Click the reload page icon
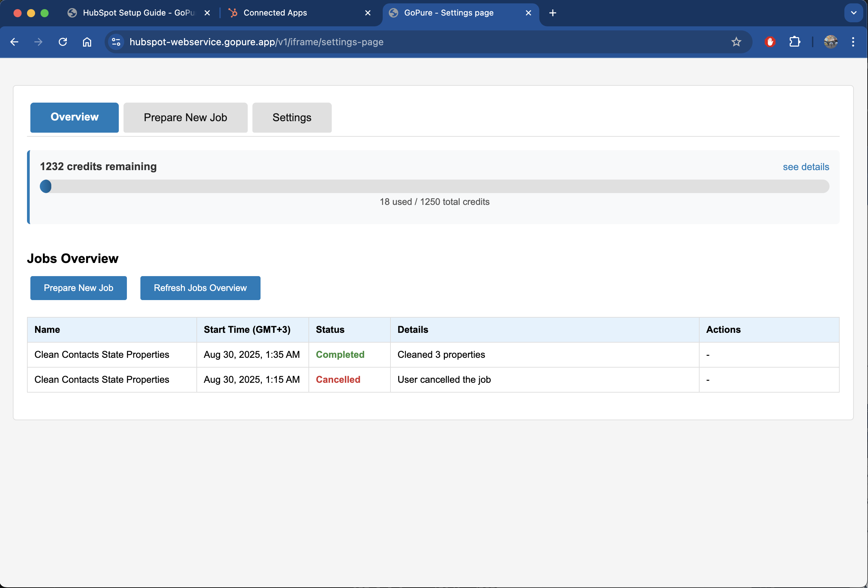This screenshot has height=588, width=868. pos(63,42)
